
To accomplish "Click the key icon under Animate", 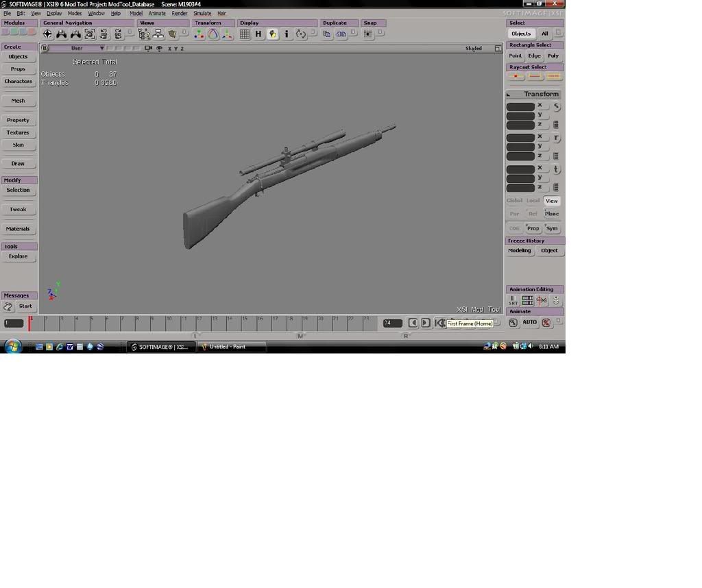I will 513,323.
